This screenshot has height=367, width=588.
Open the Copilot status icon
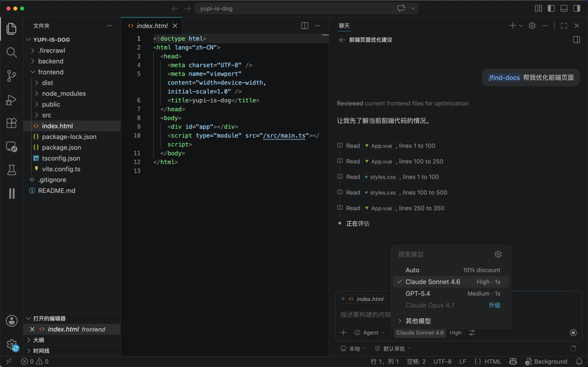(513, 362)
